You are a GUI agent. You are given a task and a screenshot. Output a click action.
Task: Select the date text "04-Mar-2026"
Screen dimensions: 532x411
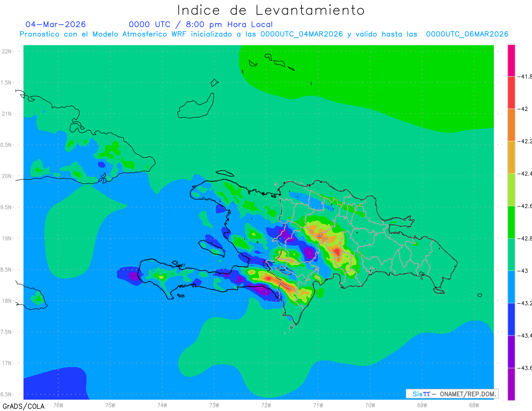click(x=56, y=24)
